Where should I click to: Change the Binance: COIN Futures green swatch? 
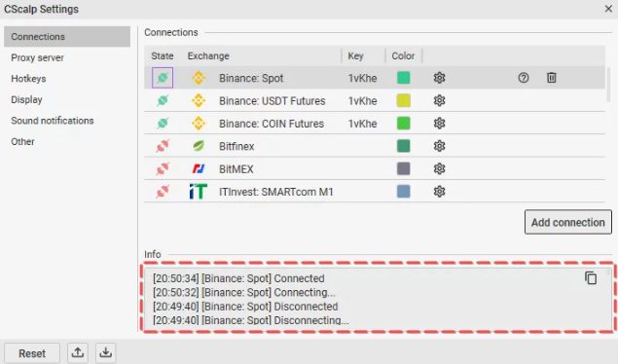(x=403, y=124)
